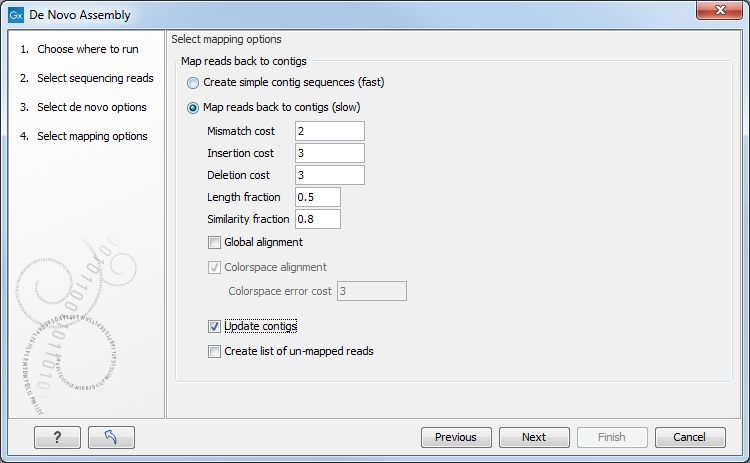Go to the Previous step

tap(456, 437)
